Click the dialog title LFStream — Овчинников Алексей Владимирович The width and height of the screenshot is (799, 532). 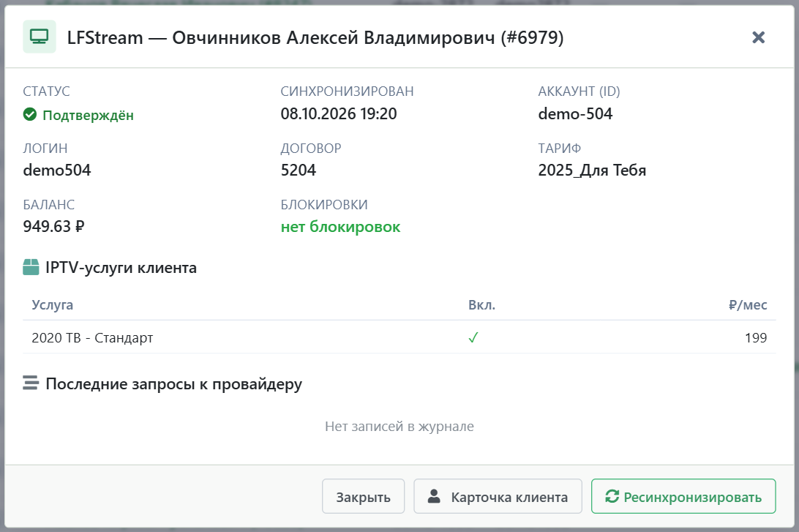click(315, 38)
